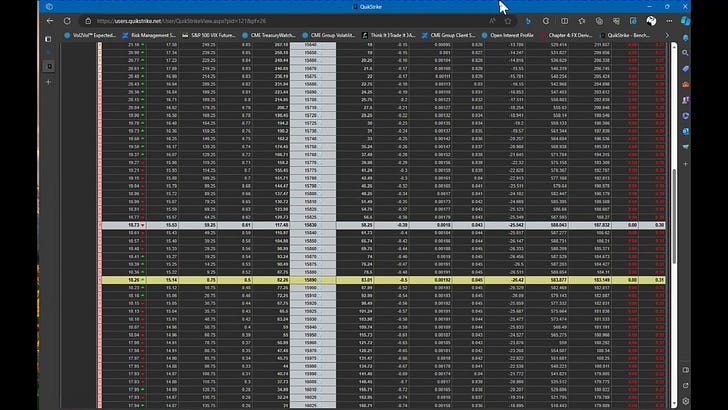The height and width of the screenshot is (410, 728).
Task: Open the split screen toolbar icon
Action: (565, 21)
